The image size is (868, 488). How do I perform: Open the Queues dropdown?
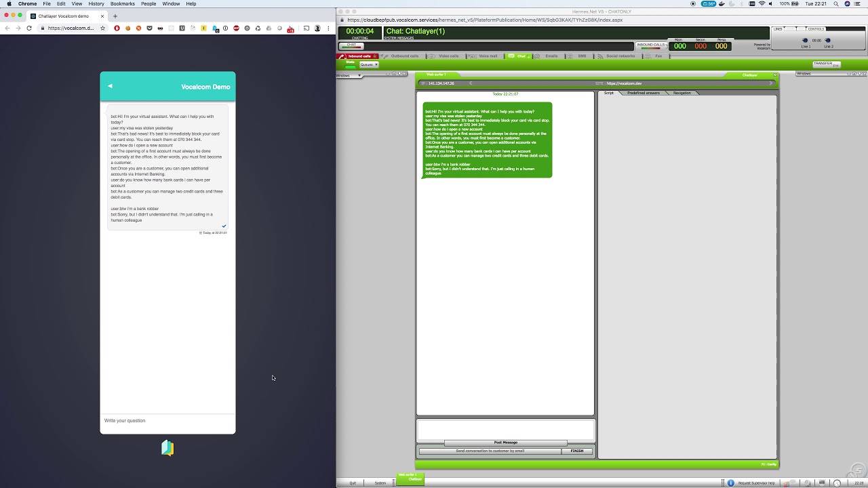(369, 64)
